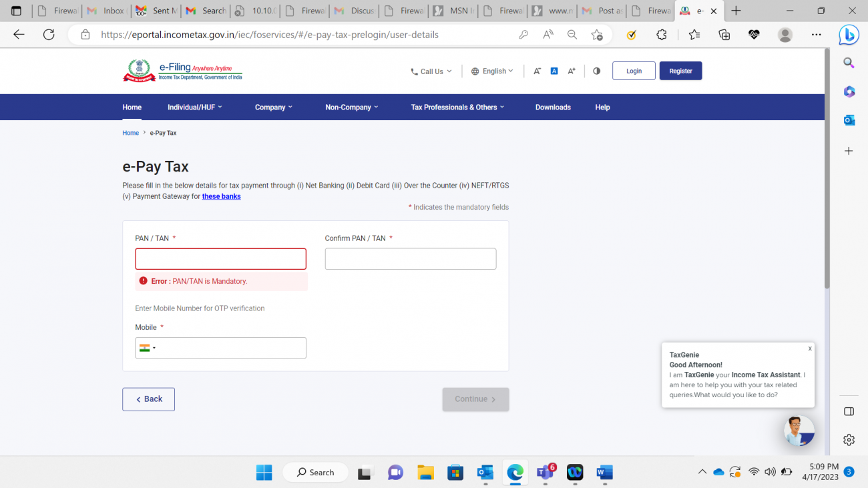
Task: Open the Downloads menu item
Action: 553,107
